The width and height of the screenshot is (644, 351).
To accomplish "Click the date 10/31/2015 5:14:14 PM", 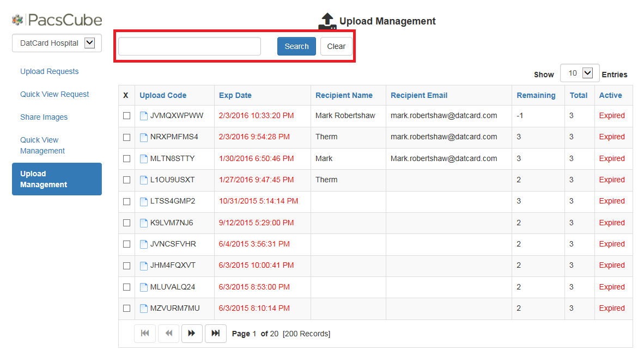I will click(258, 201).
